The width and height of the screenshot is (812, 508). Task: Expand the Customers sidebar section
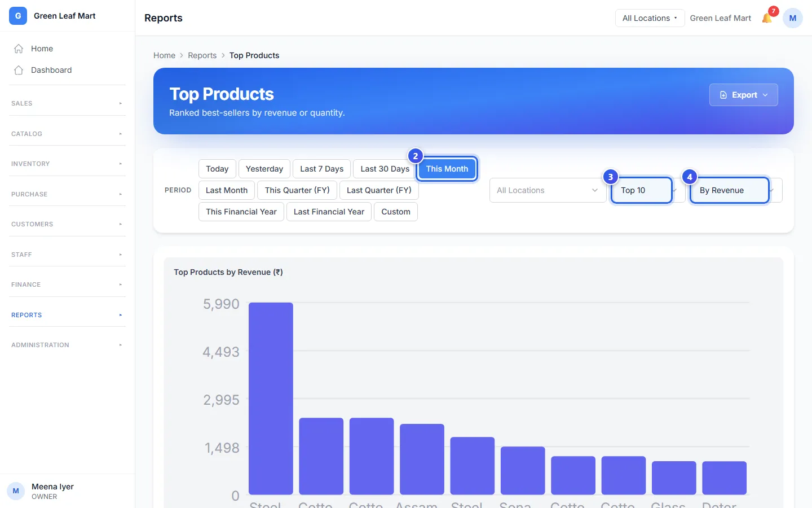tap(67, 224)
